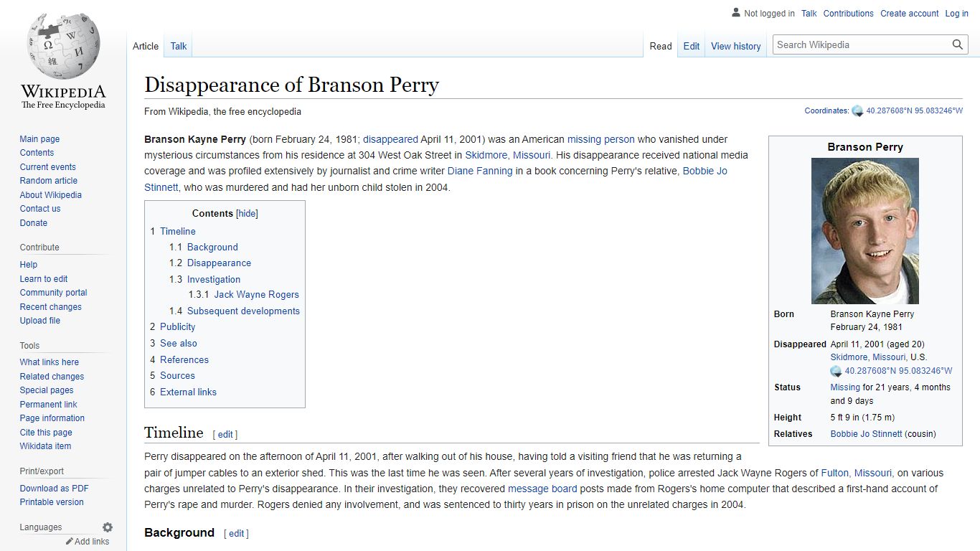Open Community portal sidebar link
980x551 pixels.
[53, 293]
